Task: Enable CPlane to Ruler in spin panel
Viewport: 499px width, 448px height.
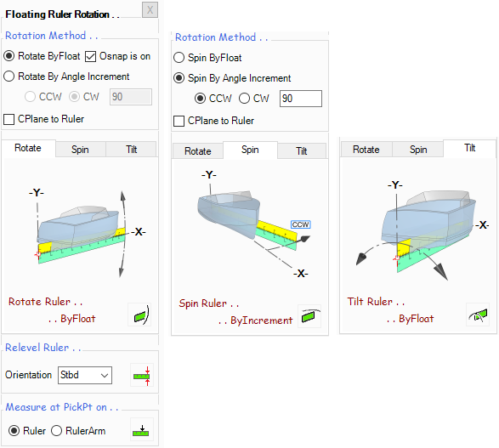Action: click(x=179, y=121)
